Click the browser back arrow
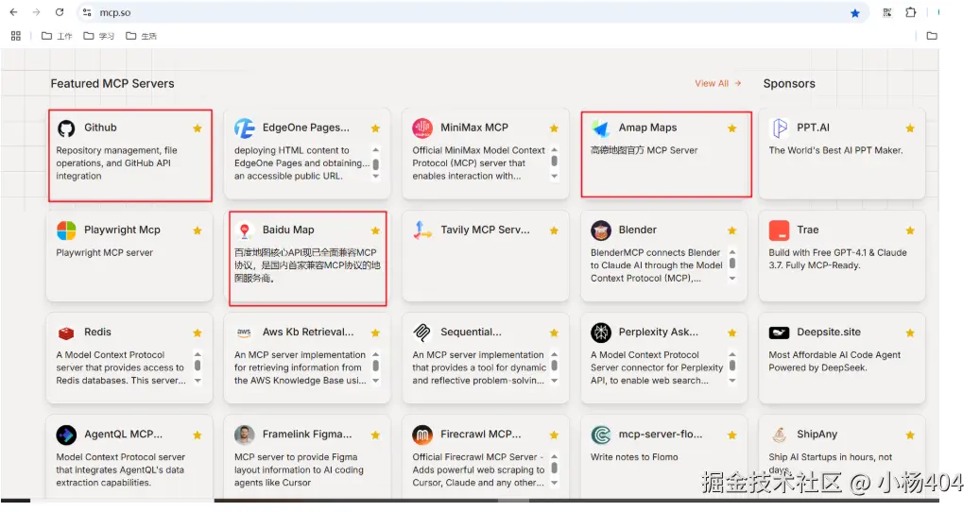Viewport: 980px width, 512px height. [x=13, y=12]
